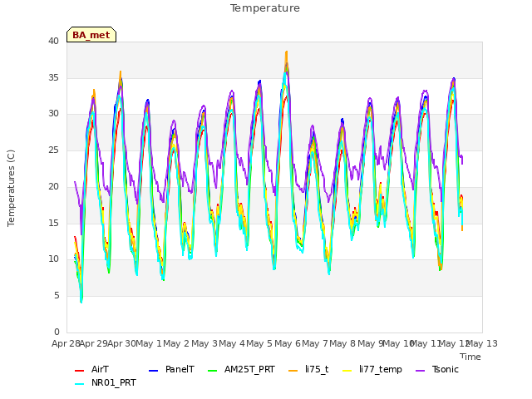
Task: Click the May 2 date tick label
Action: (x=176, y=343)
